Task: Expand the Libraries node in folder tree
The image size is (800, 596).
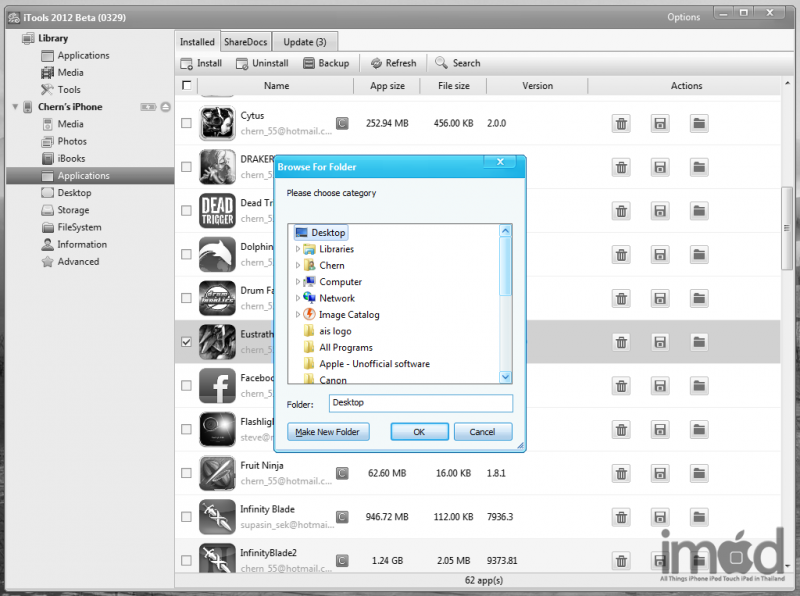Action: click(298, 249)
